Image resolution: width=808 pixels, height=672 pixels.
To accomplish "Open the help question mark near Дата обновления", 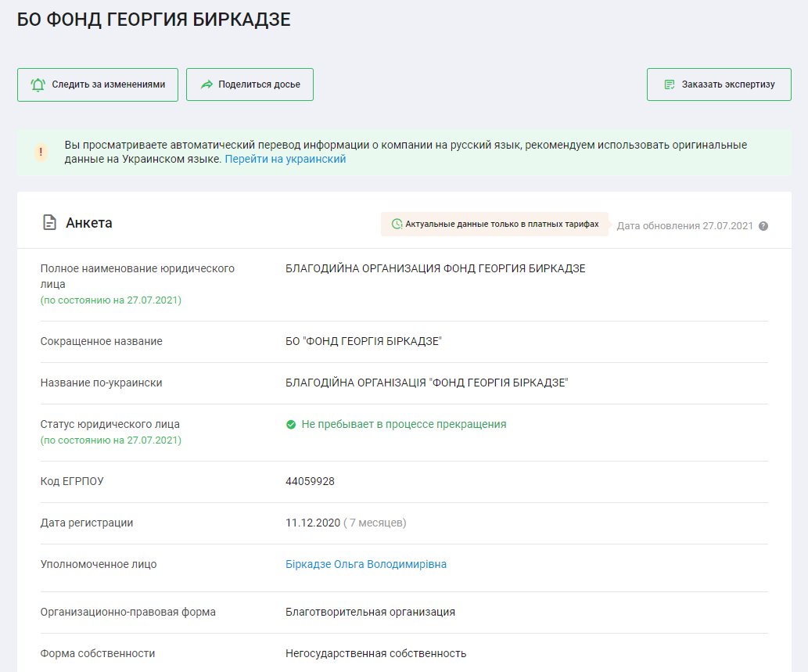I will [763, 226].
